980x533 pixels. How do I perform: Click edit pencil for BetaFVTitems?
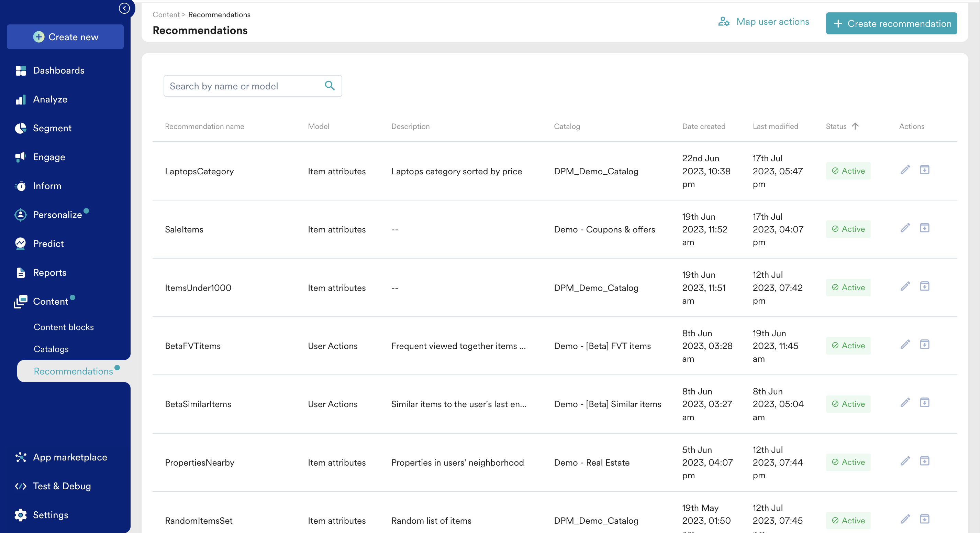coord(905,345)
